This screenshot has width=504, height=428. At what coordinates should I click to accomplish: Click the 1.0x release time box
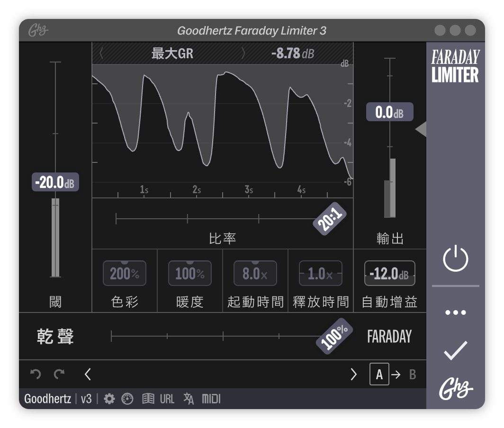point(321,274)
